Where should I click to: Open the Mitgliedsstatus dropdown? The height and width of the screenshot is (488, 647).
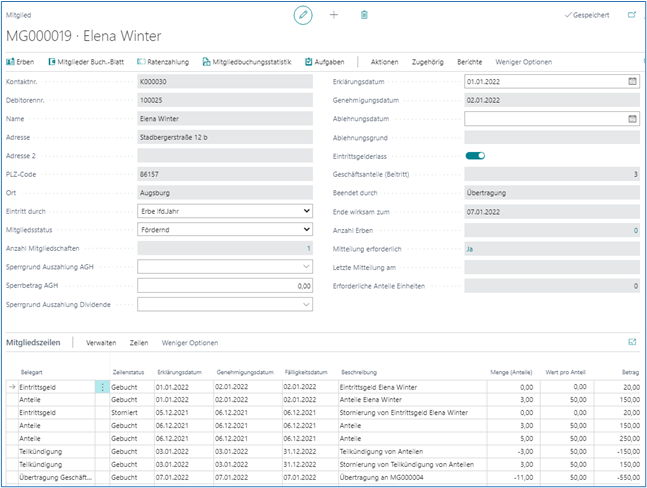(x=306, y=230)
